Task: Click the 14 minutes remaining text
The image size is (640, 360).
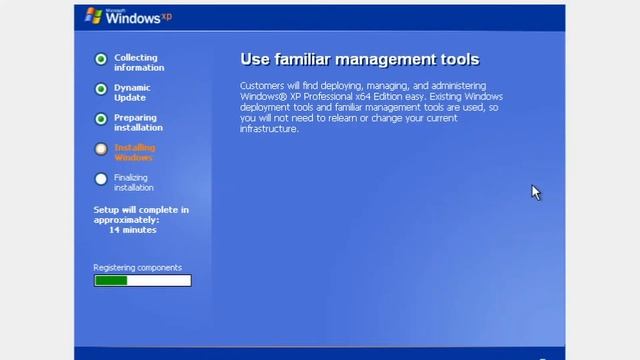Action: (x=133, y=230)
